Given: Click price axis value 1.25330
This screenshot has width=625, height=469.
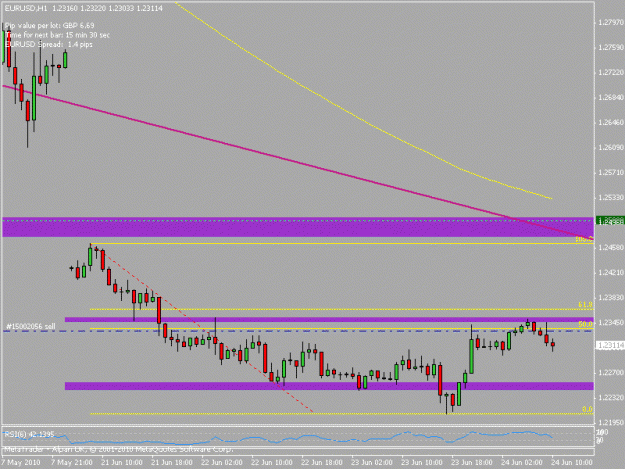Looking at the screenshot, I should (611, 198).
